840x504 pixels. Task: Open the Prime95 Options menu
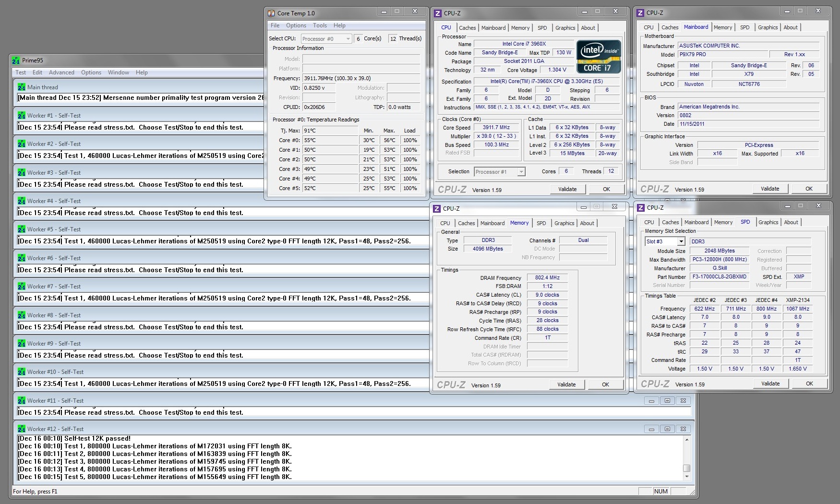91,72
